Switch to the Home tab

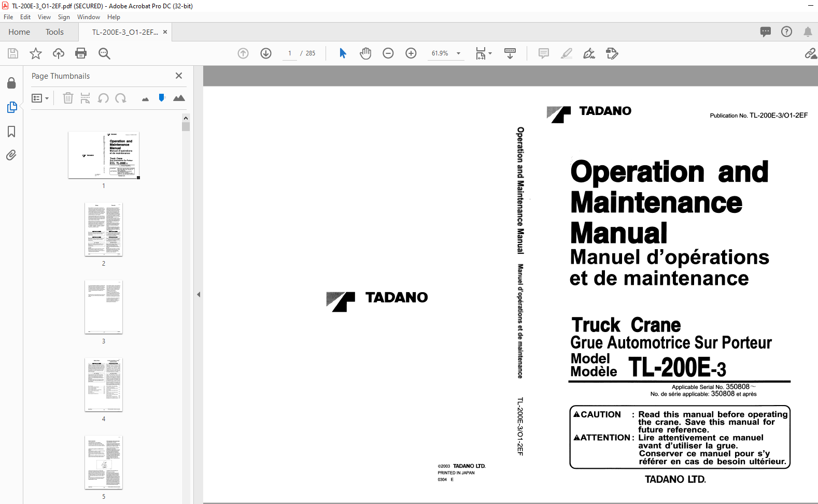(x=19, y=32)
